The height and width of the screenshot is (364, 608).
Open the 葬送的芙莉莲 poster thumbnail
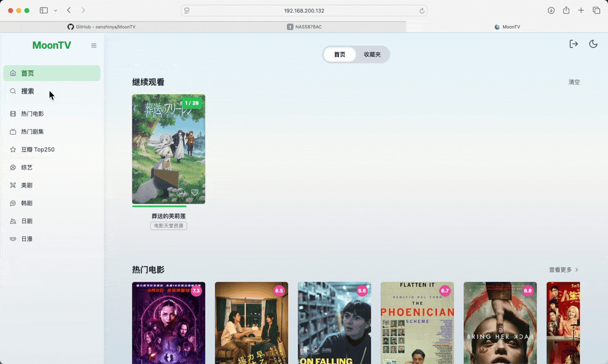click(x=168, y=149)
